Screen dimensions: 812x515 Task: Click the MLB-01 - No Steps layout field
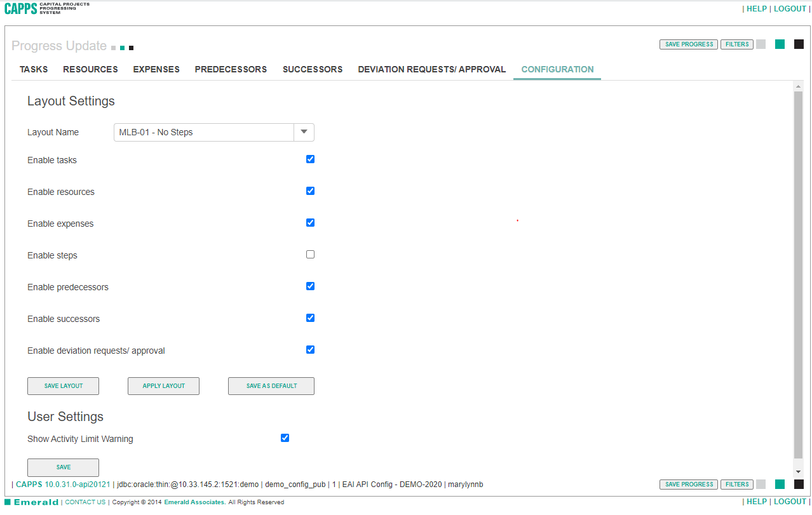pyautogui.click(x=203, y=132)
